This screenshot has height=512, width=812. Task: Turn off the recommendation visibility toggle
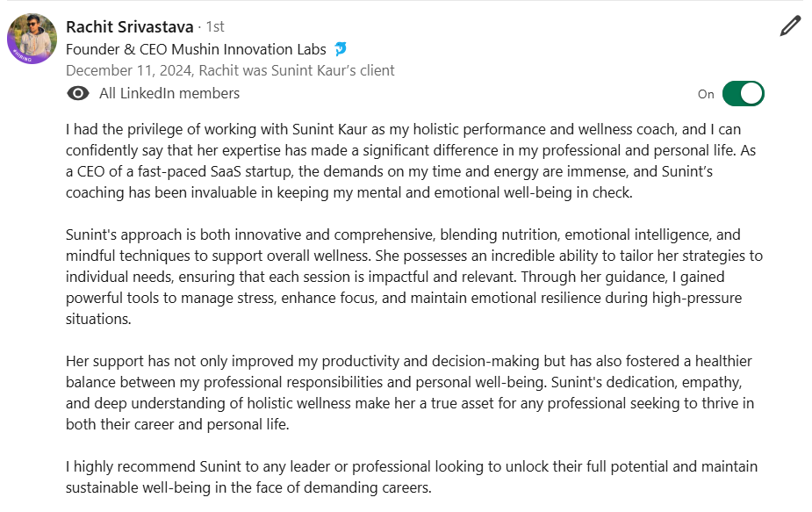pyautogui.click(x=744, y=94)
